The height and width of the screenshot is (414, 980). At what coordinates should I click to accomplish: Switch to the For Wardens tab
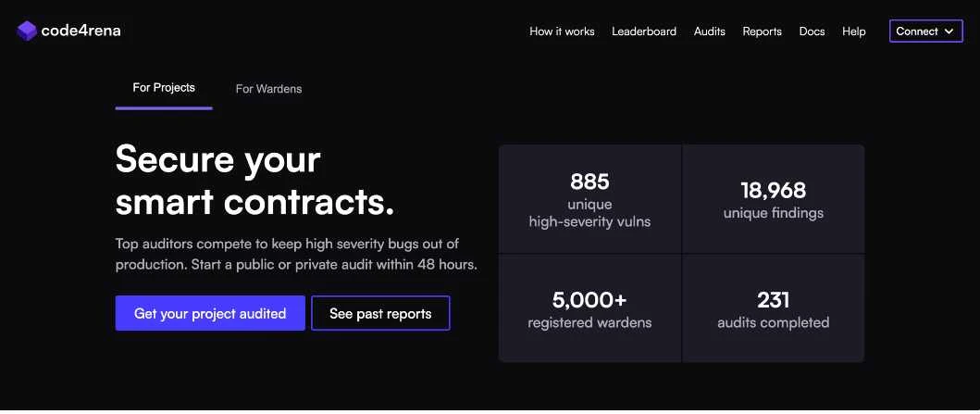point(268,89)
